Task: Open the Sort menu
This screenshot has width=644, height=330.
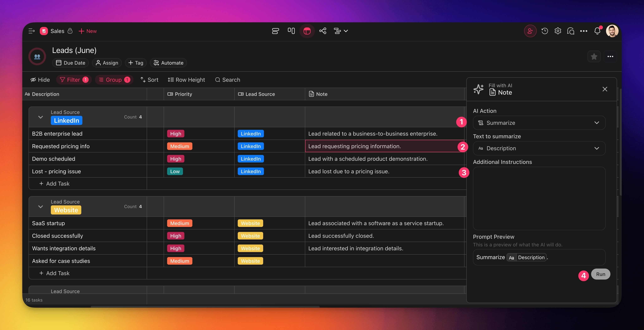Action: click(x=149, y=80)
